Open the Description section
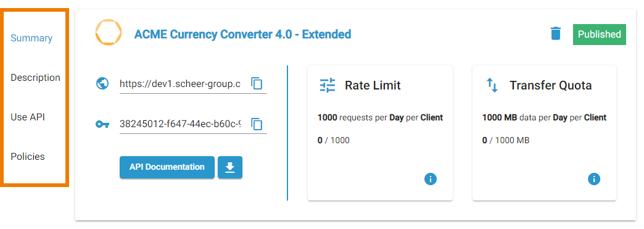644x229 pixels. pyautogui.click(x=35, y=78)
